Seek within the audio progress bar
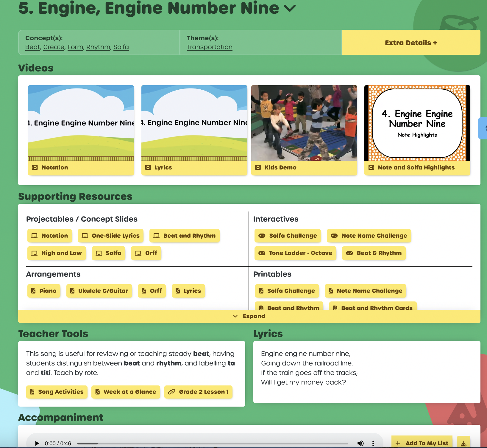The height and width of the screenshot is (448, 487). (213, 443)
